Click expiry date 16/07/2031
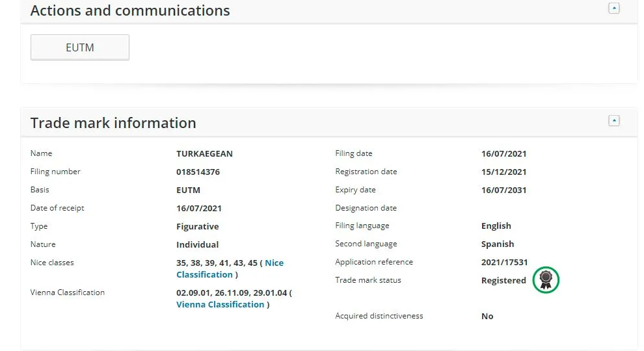644x351 pixels. click(504, 190)
